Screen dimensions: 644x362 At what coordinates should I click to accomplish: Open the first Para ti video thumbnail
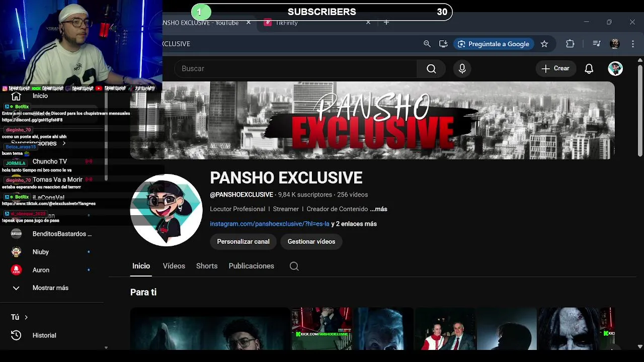(x=210, y=329)
